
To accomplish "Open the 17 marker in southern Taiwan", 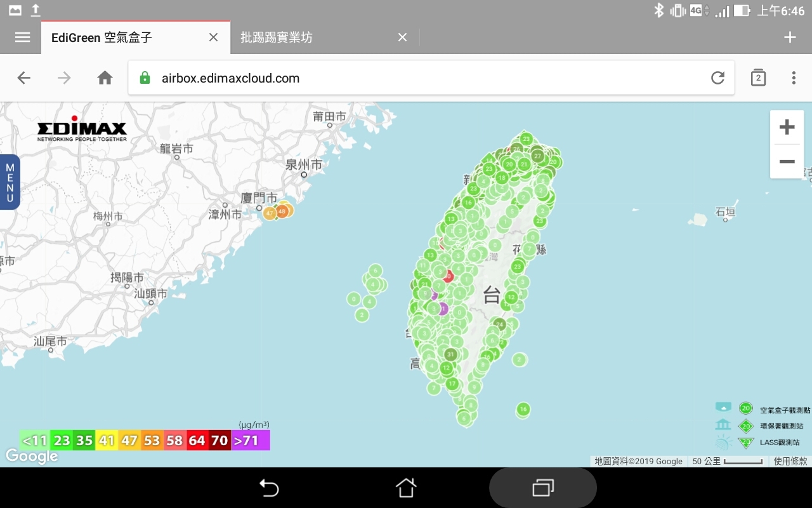I will coord(452,384).
